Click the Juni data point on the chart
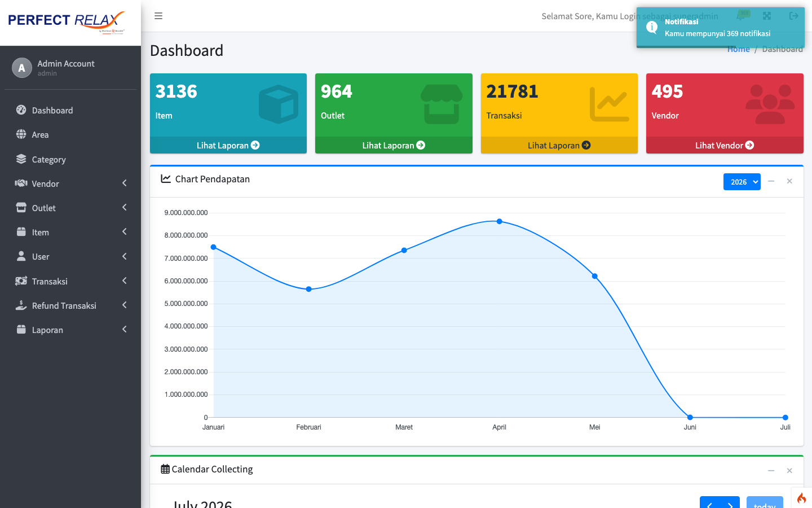The image size is (812, 508). (690, 417)
